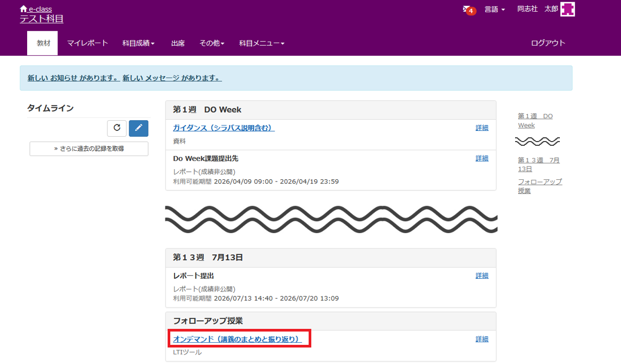Jump to 第１３週 7月13日 in sidebar

539,164
